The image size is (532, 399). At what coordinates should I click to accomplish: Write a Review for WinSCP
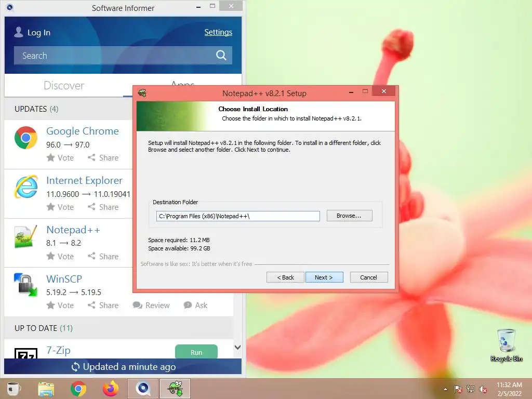(x=151, y=305)
